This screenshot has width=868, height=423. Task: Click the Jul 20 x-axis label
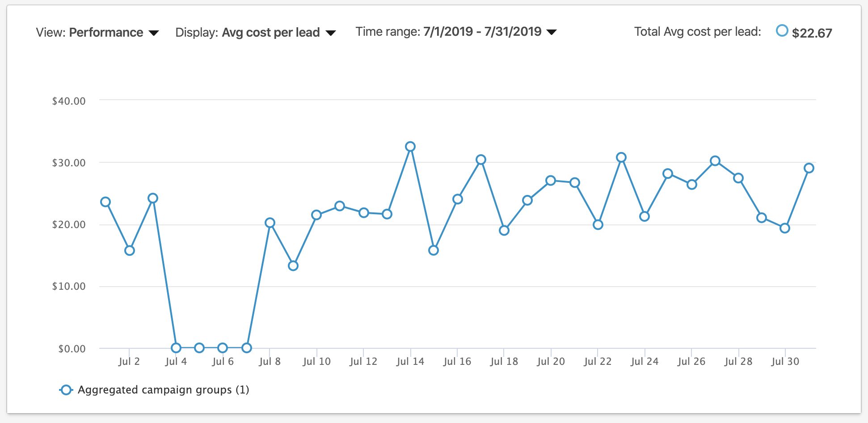pos(551,362)
